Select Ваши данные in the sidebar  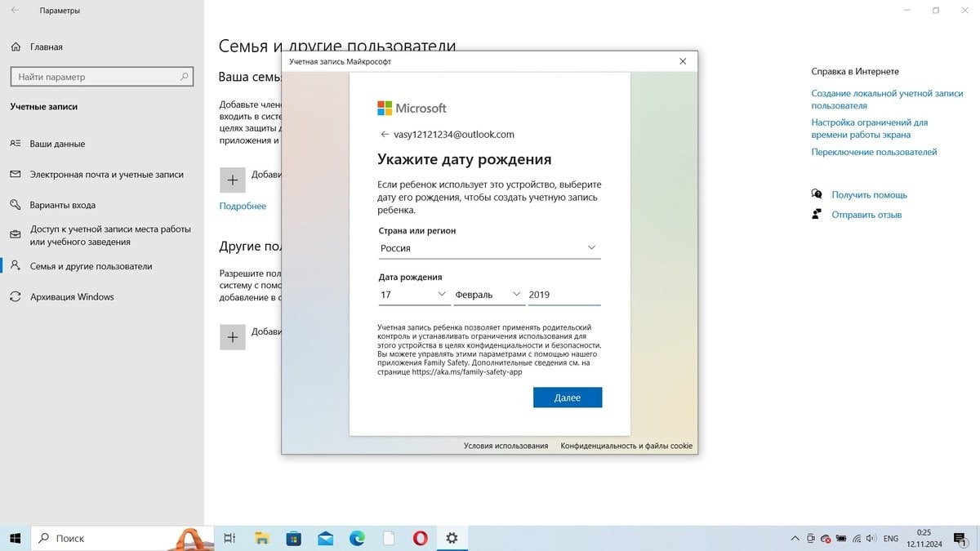point(101,144)
